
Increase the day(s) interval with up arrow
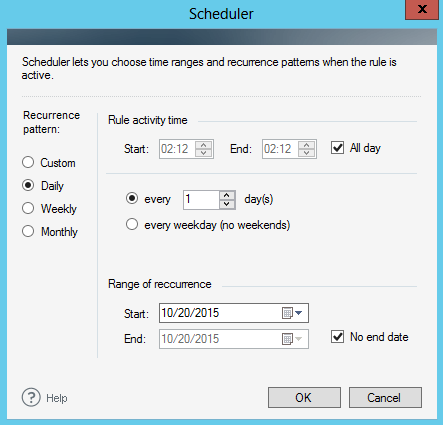click(227, 195)
